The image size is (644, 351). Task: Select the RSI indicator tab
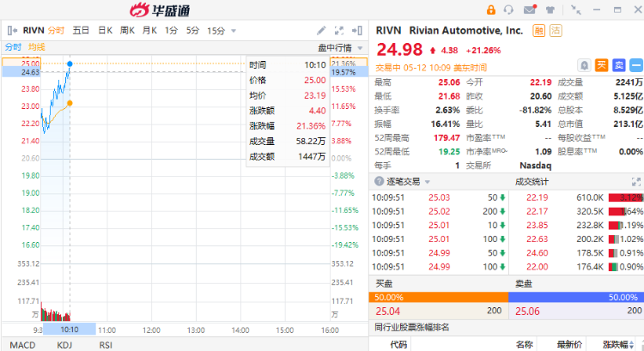point(106,345)
